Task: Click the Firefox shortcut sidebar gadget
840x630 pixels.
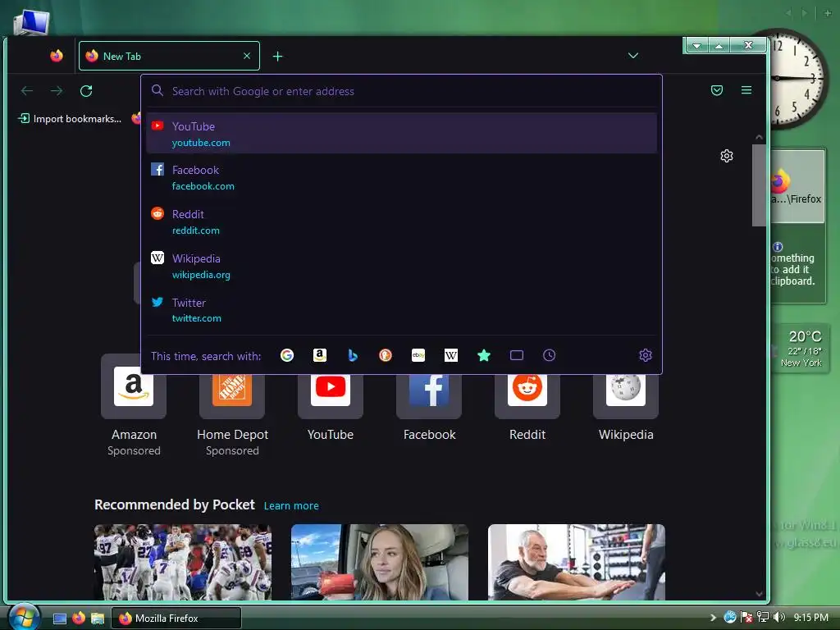Action: [797, 186]
